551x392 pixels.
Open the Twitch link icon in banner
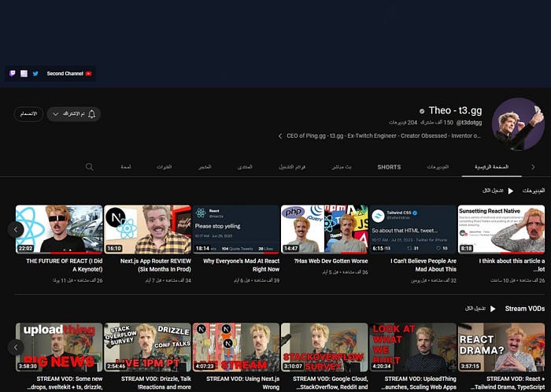point(13,73)
